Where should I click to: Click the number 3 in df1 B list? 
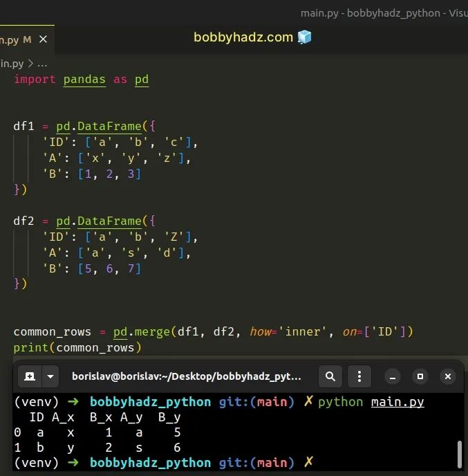point(131,174)
